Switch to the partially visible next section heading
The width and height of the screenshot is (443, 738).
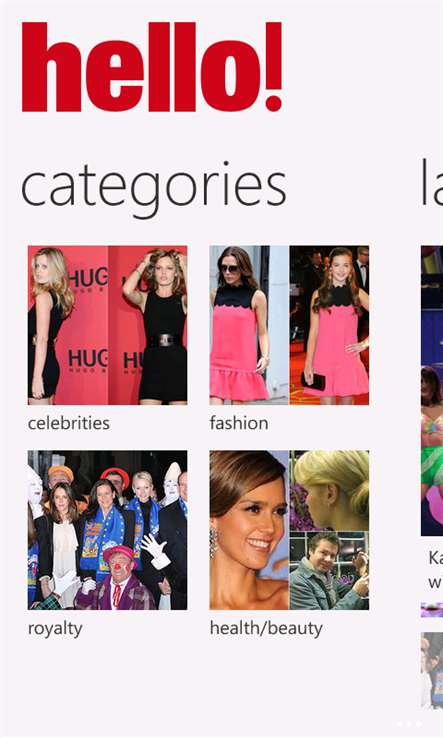[x=432, y=184]
